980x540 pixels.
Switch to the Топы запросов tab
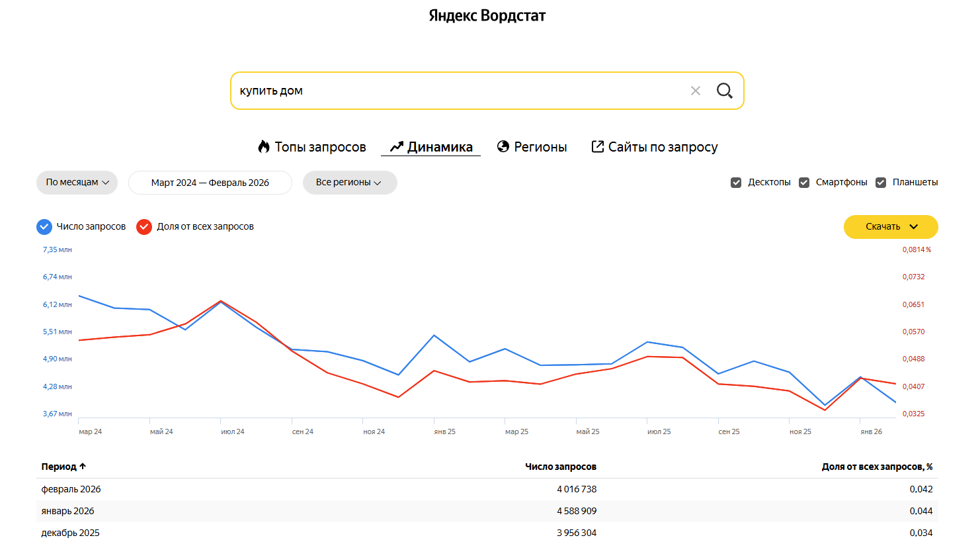pyautogui.click(x=320, y=147)
